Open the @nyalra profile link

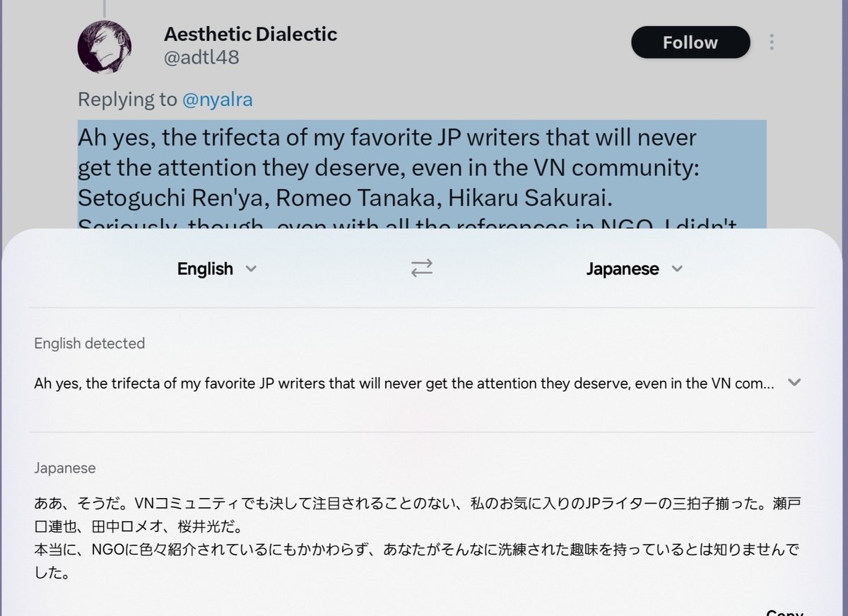tap(217, 100)
